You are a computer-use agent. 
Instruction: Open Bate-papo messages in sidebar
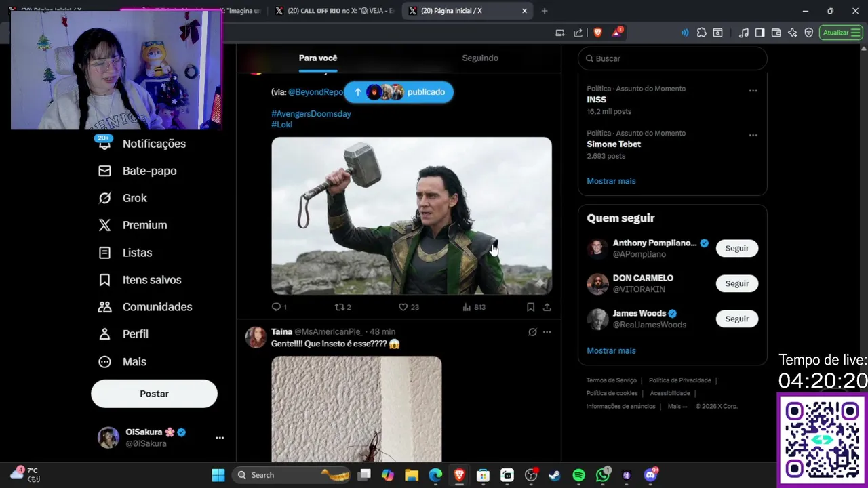click(x=138, y=171)
